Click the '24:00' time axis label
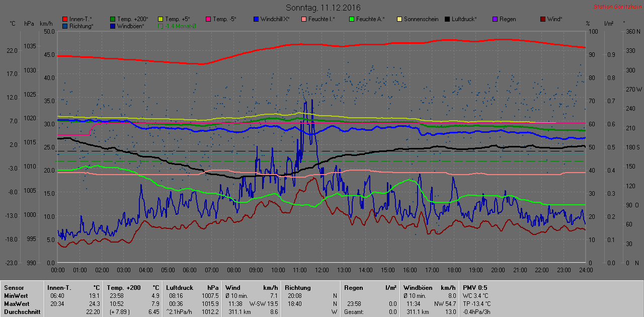The height and width of the screenshot is (317, 644). (586, 270)
